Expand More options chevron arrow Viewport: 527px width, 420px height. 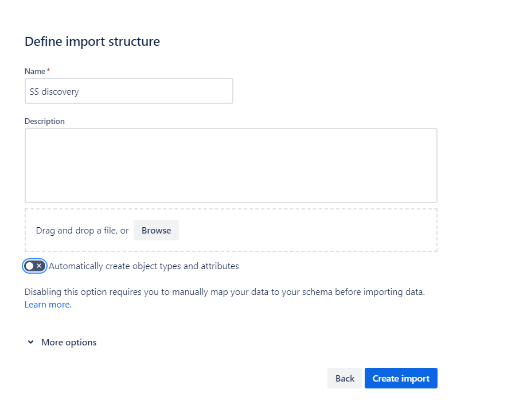[x=30, y=343]
